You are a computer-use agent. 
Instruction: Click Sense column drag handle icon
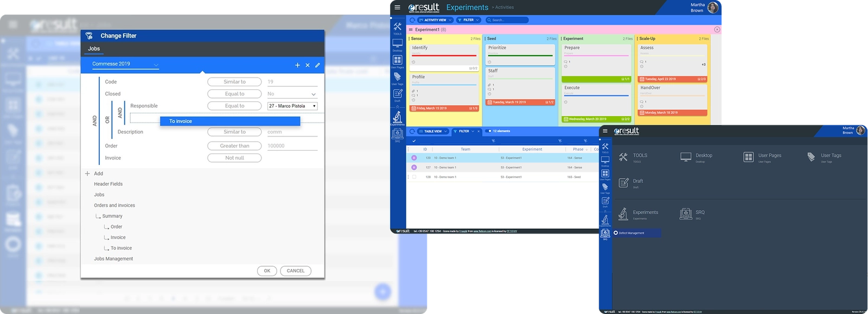point(409,39)
